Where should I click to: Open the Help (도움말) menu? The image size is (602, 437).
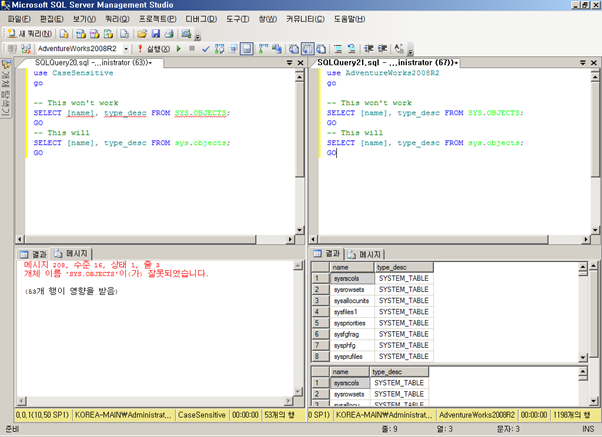pyautogui.click(x=349, y=19)
